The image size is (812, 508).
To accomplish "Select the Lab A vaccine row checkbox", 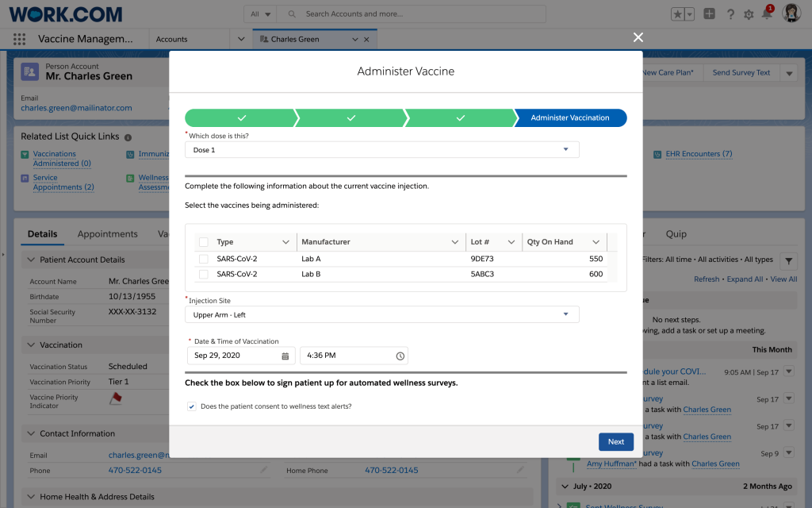I will point(204,259).
